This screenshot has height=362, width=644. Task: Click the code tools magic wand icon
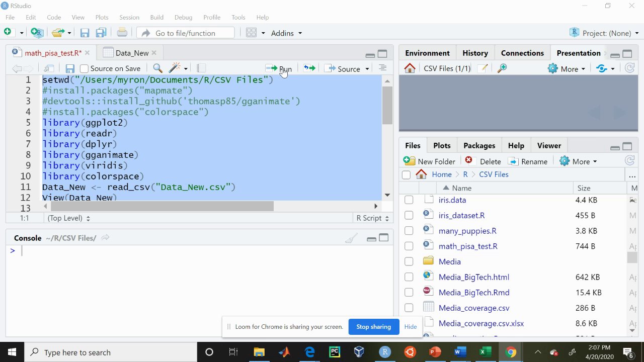175,68
